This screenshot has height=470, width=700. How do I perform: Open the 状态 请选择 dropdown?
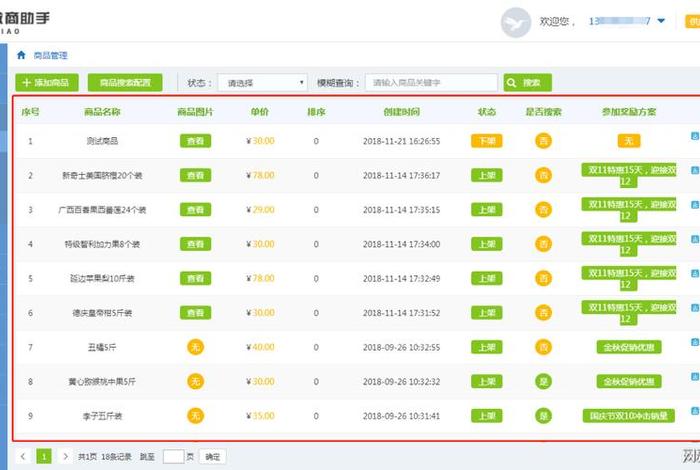point(262,83)
